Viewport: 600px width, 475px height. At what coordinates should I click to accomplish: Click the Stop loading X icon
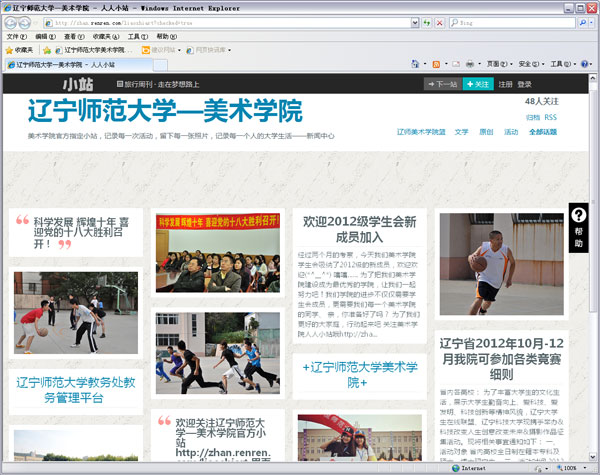[x=441, y=22]
